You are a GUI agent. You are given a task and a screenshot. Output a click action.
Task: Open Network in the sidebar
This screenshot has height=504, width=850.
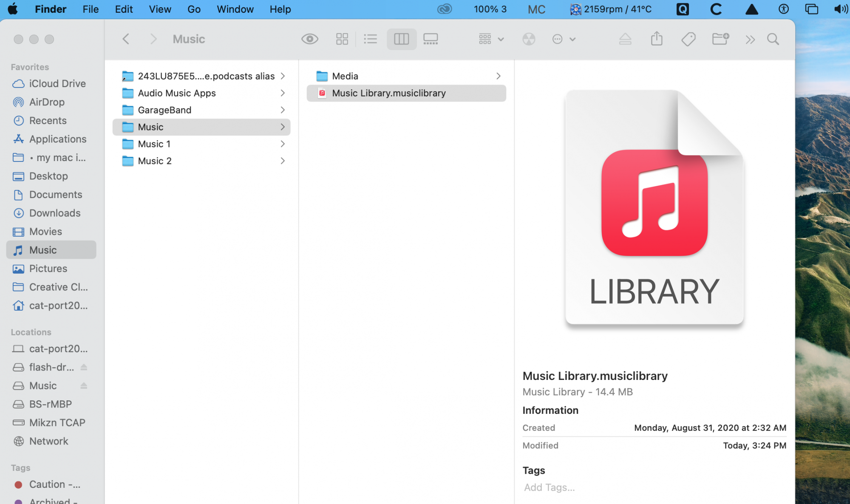[51, 441]
